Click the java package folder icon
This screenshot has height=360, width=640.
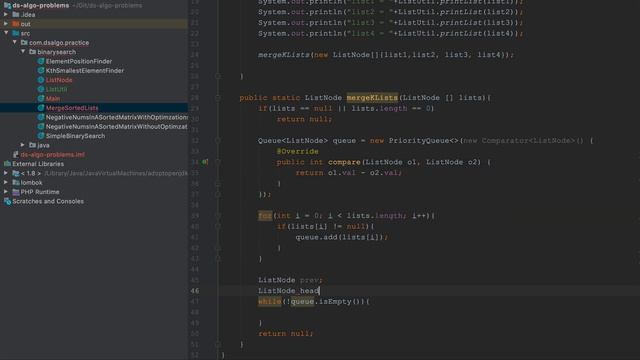pyautogui.click(x=33, y=145)
